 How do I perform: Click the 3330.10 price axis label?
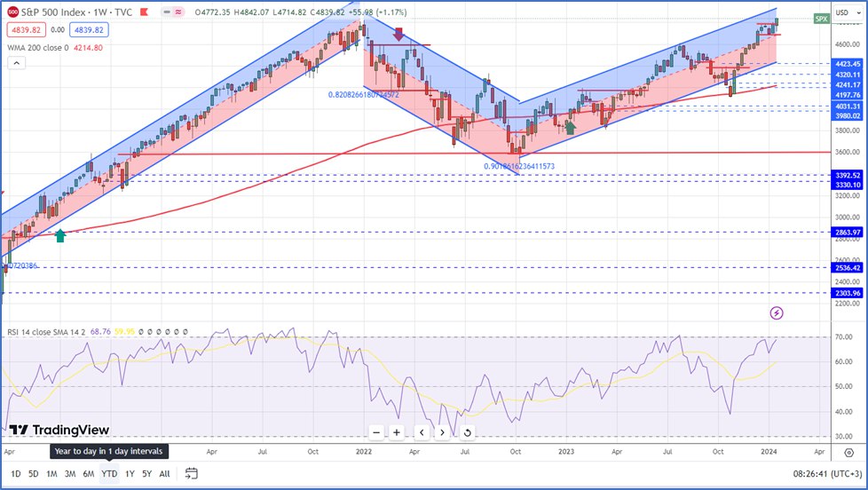coord(848,185)
